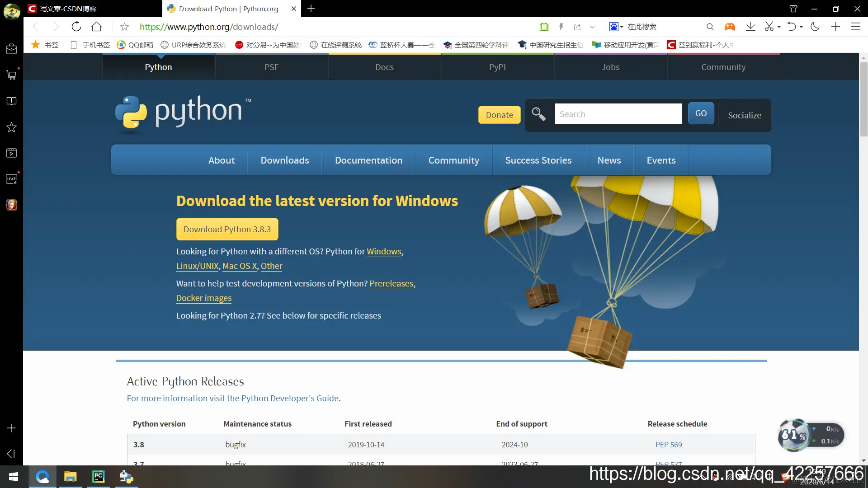Open the undo closed tab dropdown arrow
The height and width of the screenshot is (488, 868).
tap(801, 27)
